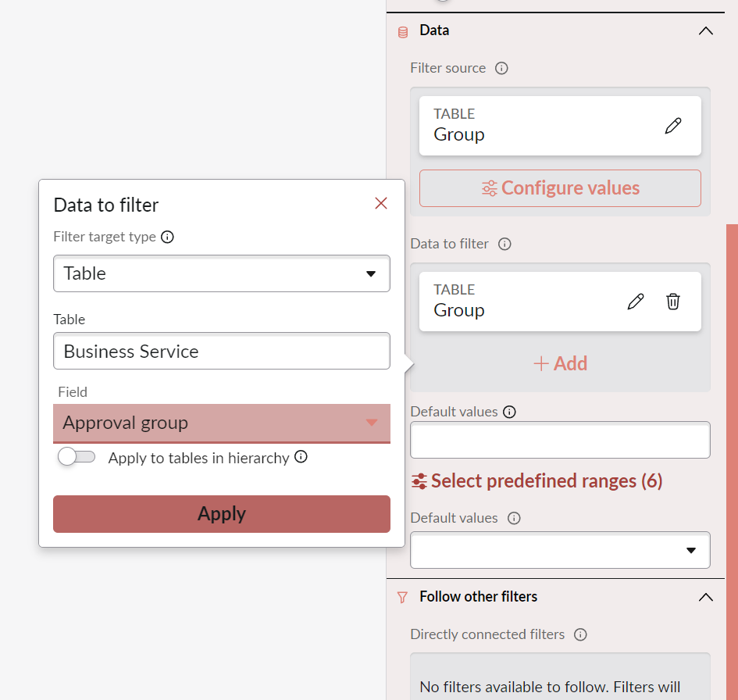Click the info icon next to Filter target type
This screenshot has height=700, width=738.
pos(167,237)
